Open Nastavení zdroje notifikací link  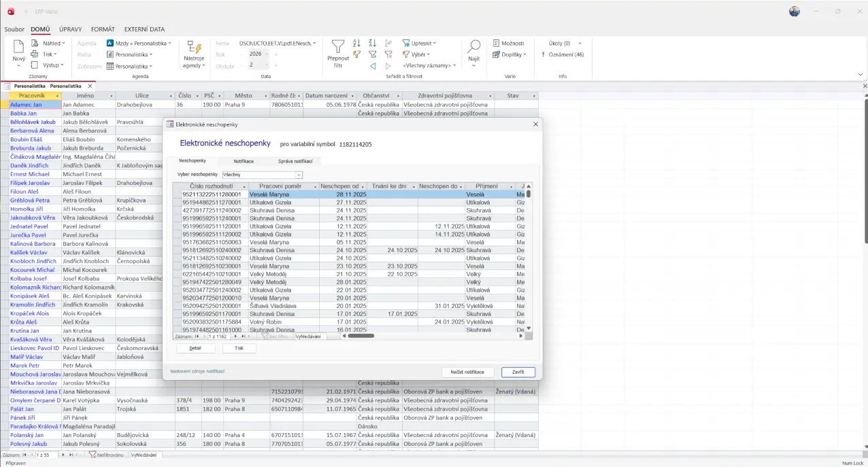point(197,371)
